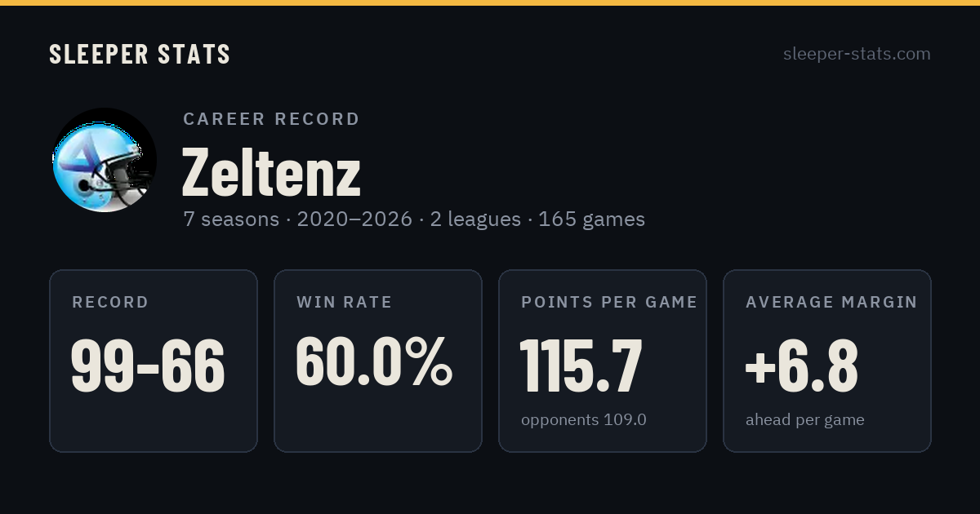The image size is (980, 514).
Task: Select the Record 99-66 card
Action: [x=154, y=361]
